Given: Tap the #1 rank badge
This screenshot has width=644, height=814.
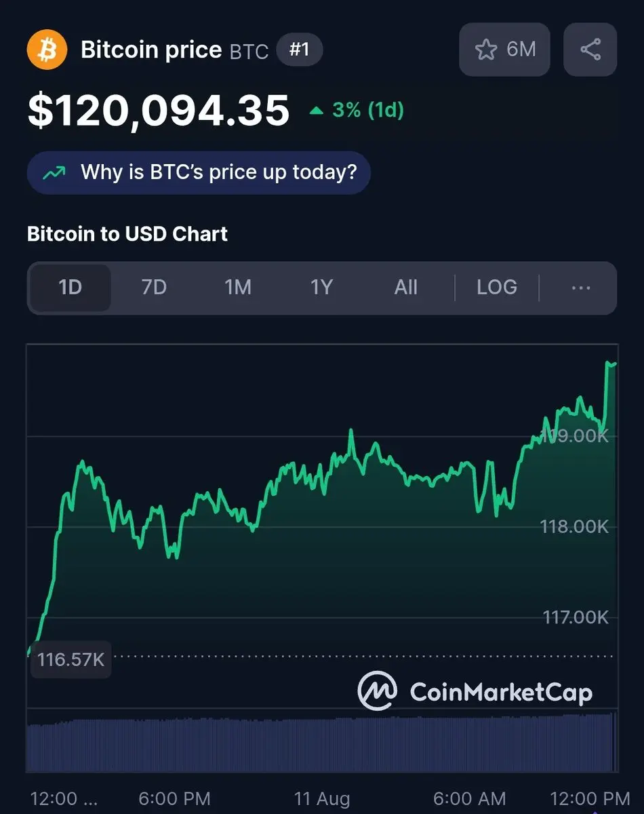Looking at the screenshot, I should click(300, 50).
